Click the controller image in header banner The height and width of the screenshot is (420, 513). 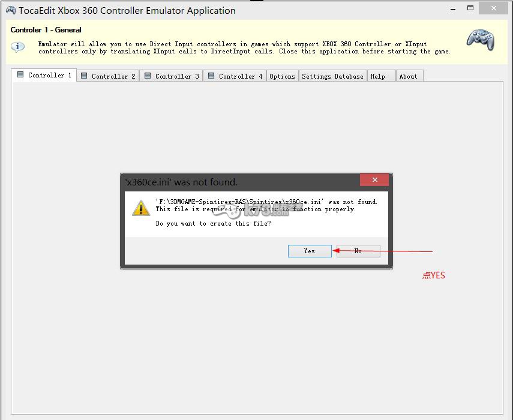coord(481,40)
